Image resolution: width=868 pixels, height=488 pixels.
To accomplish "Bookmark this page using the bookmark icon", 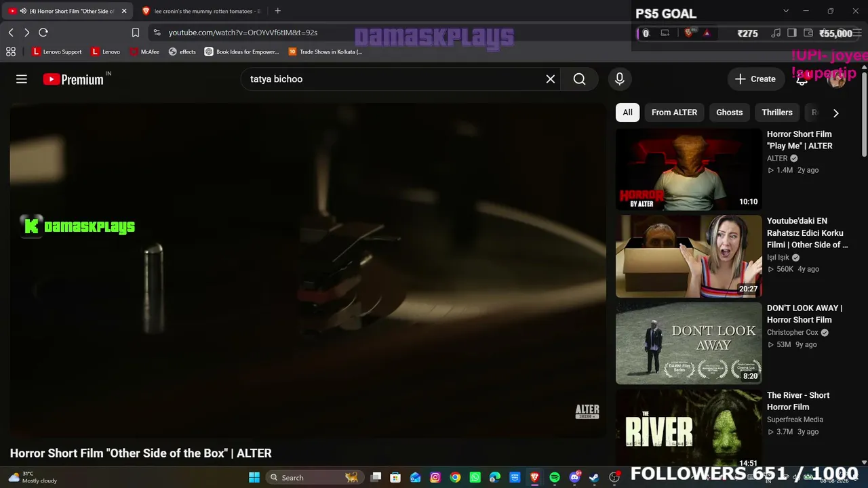I will [x=136, y=33].
